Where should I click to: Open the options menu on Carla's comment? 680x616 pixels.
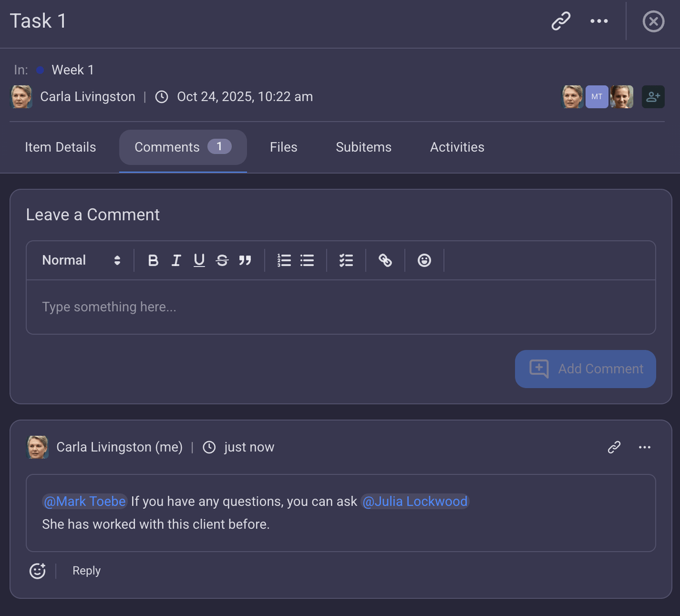click(x=644, y=447)
